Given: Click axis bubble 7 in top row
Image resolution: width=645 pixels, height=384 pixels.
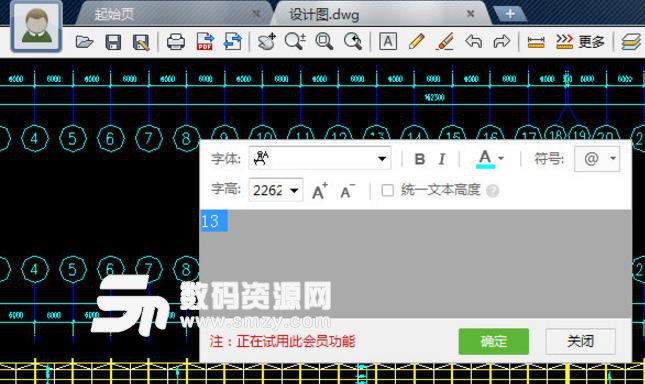Looking at the screenshot, I should 148,138.
